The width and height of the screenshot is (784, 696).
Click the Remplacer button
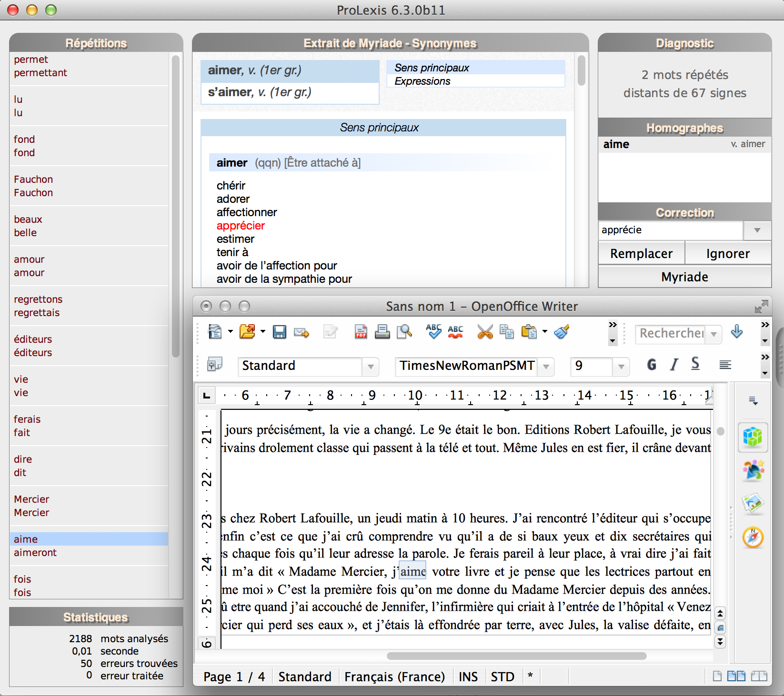coord(641,253)
